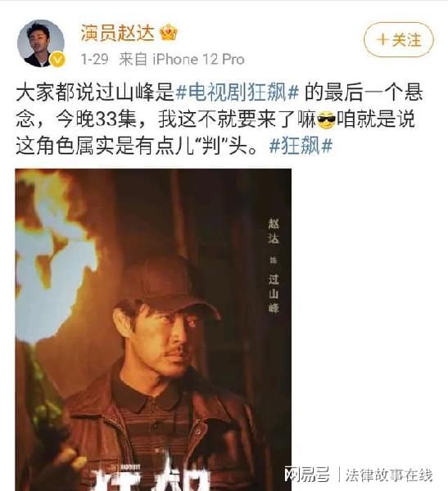Click the sunglasses emoji in the post
The image size is (448, 491).
[326, 119]
